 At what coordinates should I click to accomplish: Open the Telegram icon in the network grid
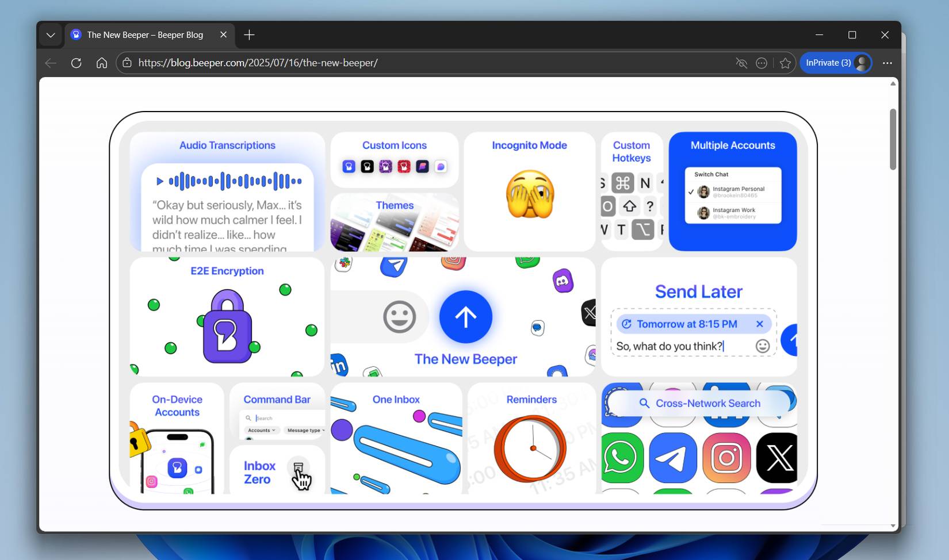point(674,458)
